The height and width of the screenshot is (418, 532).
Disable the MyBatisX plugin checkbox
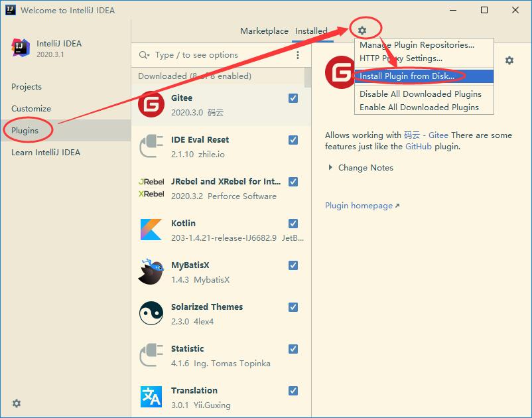tap(293, 265)
